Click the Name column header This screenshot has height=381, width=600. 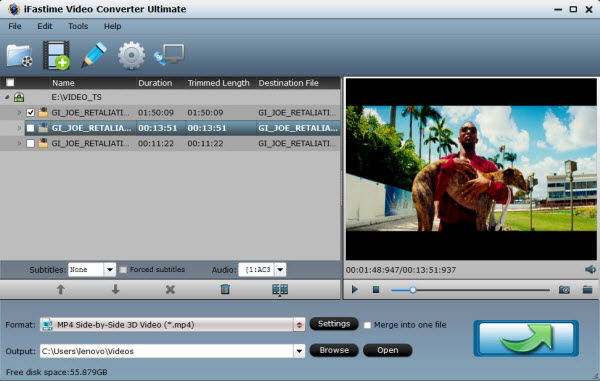click(93, 83)
